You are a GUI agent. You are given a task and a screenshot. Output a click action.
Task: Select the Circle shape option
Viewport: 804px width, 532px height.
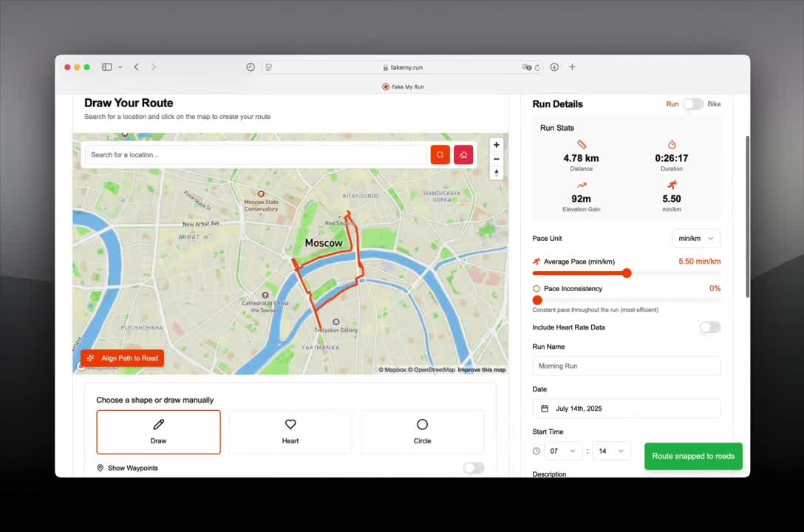(x=422, y=432)
